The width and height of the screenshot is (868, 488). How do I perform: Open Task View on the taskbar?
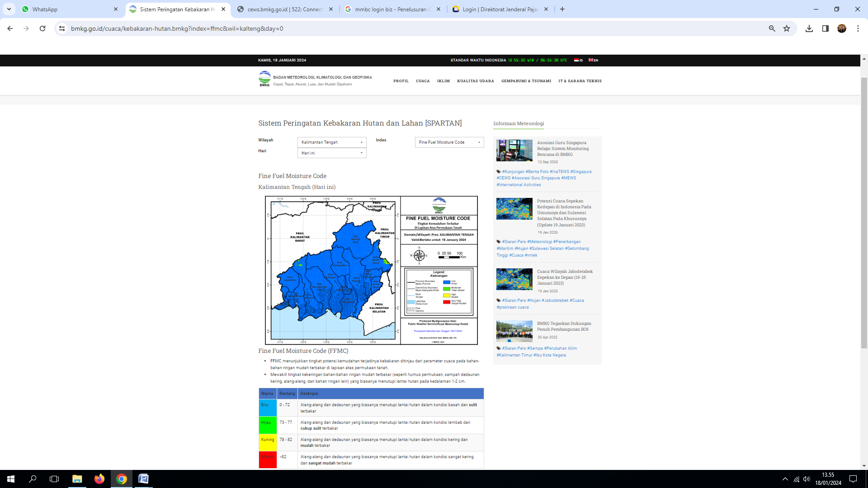[x=54, y=479]
